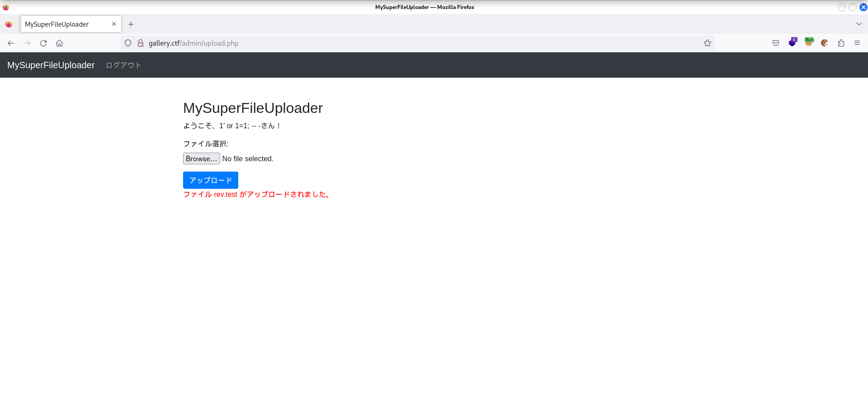Open the Burp proxy extension icon
This screenshot has width=868, height=415.
809,42
